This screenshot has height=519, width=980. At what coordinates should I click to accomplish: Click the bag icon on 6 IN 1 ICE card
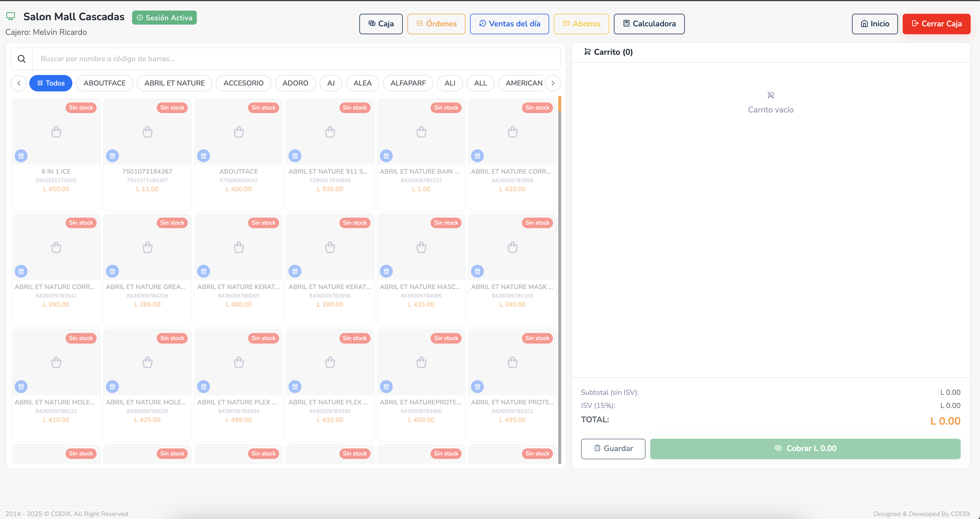[x=56, y=132]
